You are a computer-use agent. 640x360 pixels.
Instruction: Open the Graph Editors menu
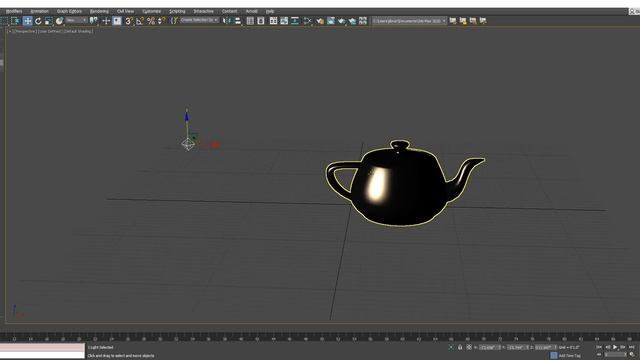(x=69, y=11)
